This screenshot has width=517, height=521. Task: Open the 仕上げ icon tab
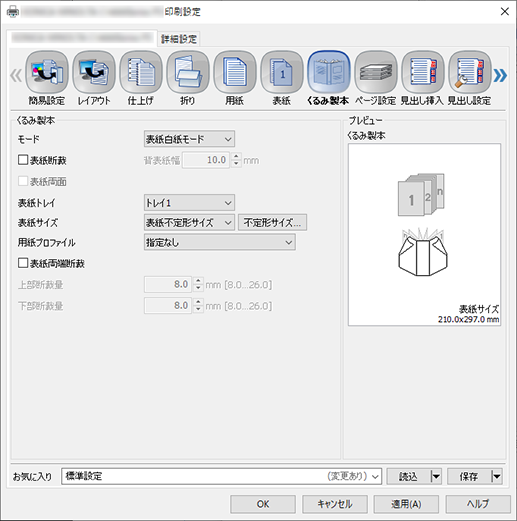click(x=141, y=78)
